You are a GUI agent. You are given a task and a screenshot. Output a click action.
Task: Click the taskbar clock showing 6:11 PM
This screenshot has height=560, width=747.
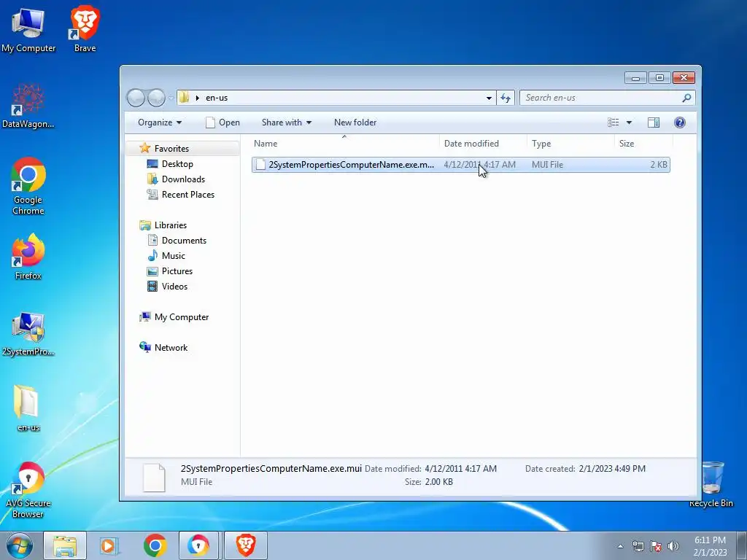point(710,546)
